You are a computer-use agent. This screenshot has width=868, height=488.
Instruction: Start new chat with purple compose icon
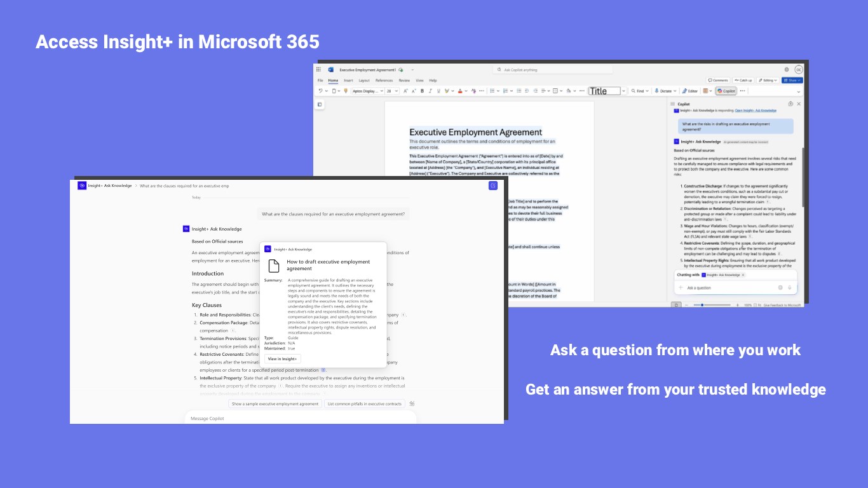coord(493,186)
